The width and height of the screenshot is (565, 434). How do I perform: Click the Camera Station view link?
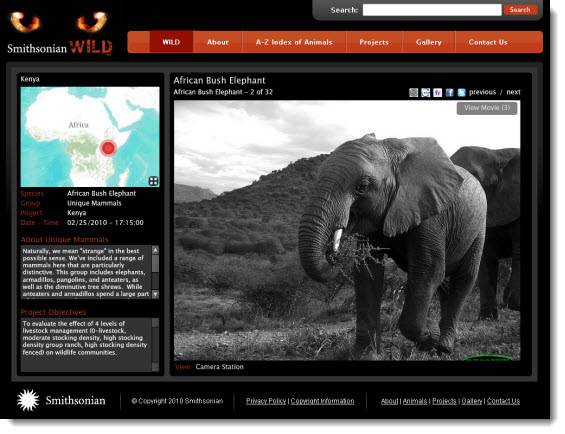click(x=219, y=367)
